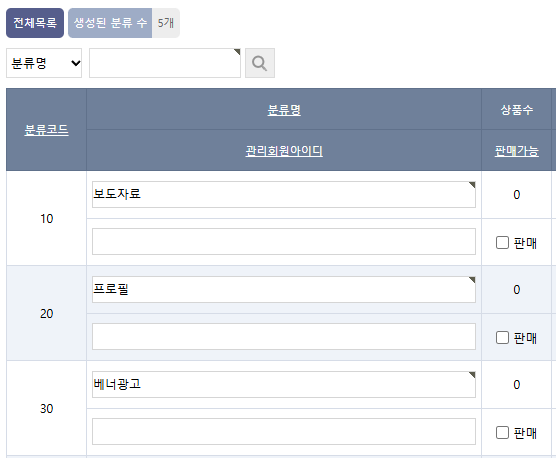This screenshot has height=458, width=556.
Task: Click corner marker icon in 보도자료 field
Action: 472,185
